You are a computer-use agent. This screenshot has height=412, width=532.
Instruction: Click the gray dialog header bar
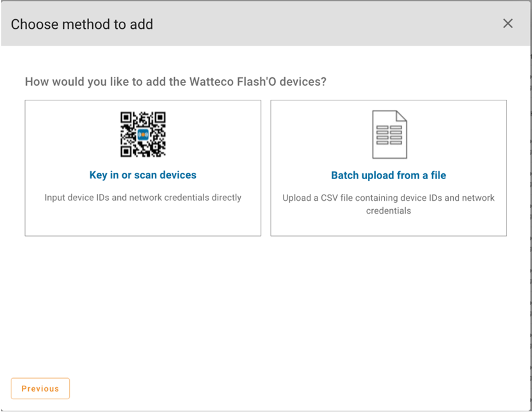point(305,24)
